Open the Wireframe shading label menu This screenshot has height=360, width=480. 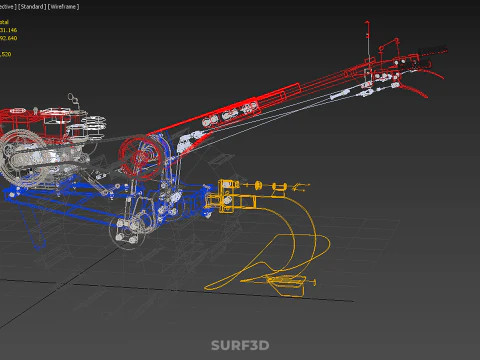click(x=64, y=7)
